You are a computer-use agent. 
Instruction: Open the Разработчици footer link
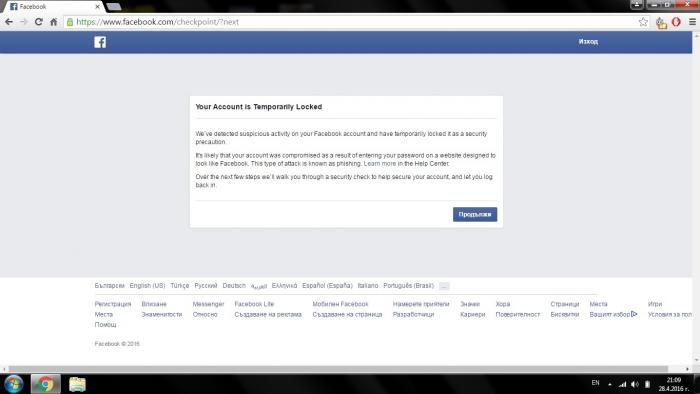(413, 315)
